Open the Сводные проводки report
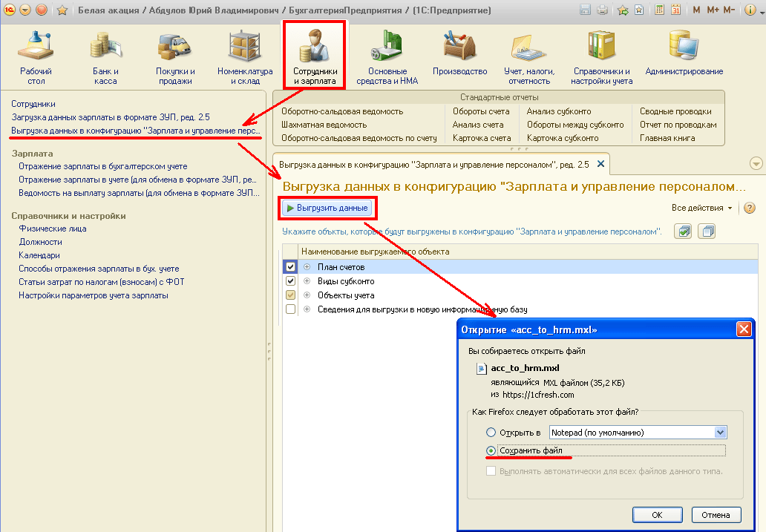Image resolution: width=766 pixels, height=532 pixels. pos(675,111)
